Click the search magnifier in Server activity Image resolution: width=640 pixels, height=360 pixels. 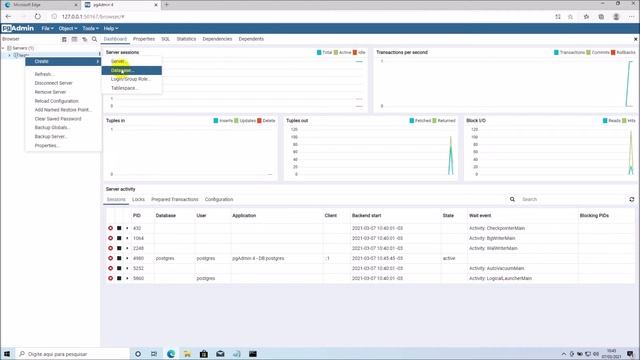coord(512,199)
